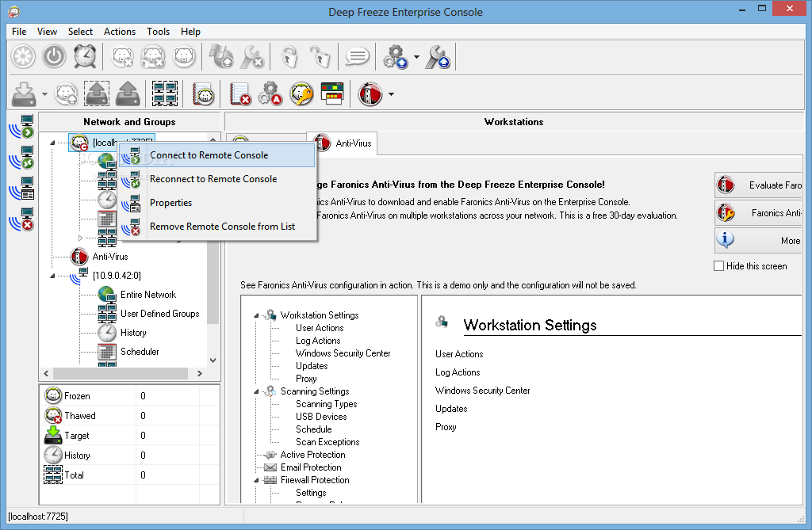Choose Remove Remote Console from List

(217, 227)
